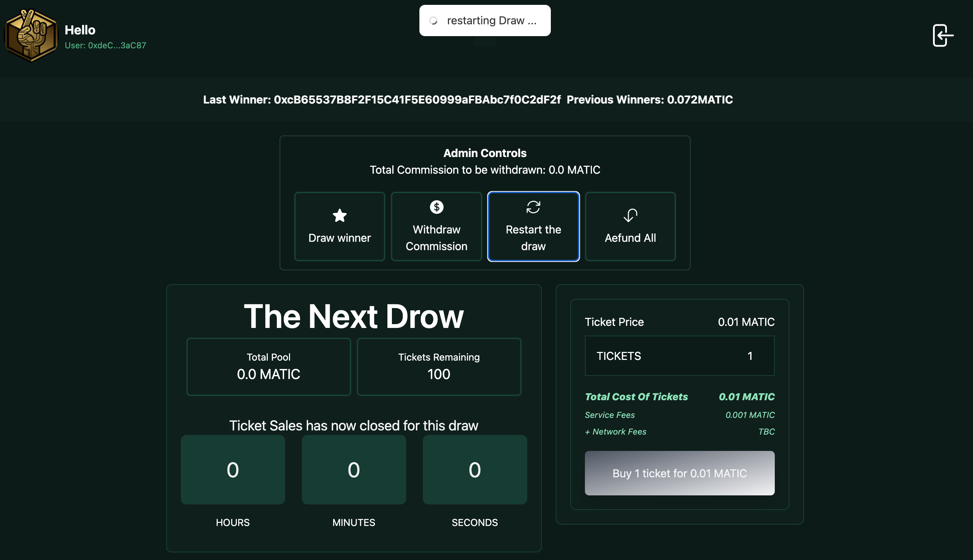Click inside the TICKETS quantity field

679,356
